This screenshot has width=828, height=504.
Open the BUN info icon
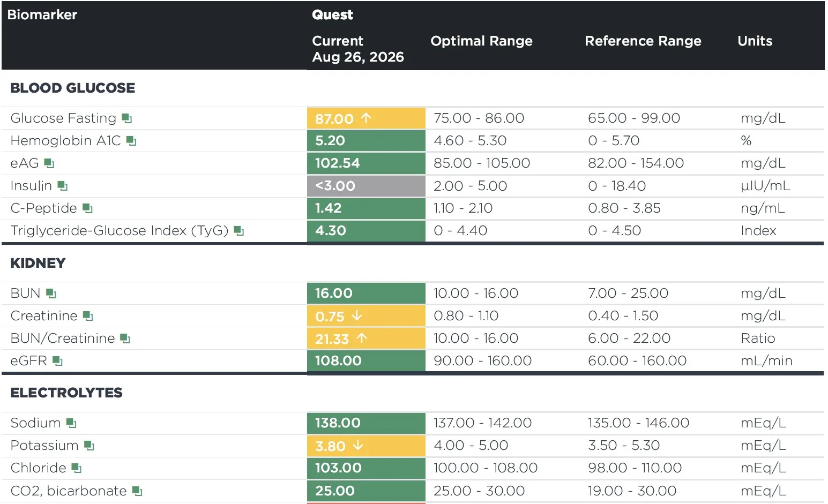(x=51, y=294)
